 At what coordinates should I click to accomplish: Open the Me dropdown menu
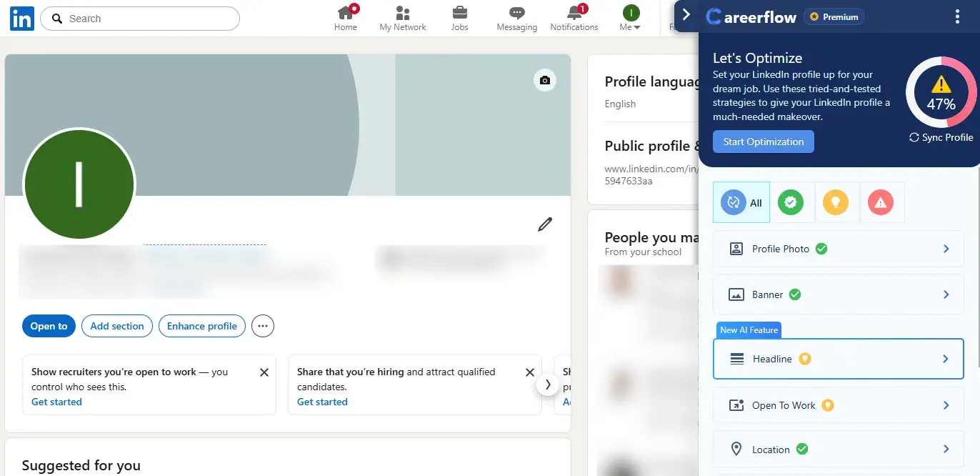(x=629, y=17)
